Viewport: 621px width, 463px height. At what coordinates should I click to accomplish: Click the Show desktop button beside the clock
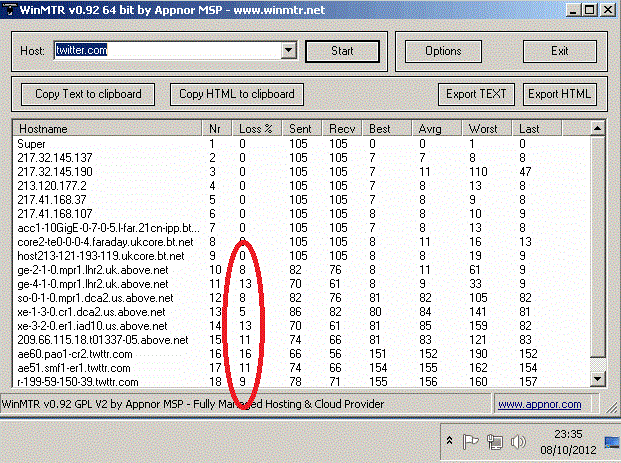(612, 442)
